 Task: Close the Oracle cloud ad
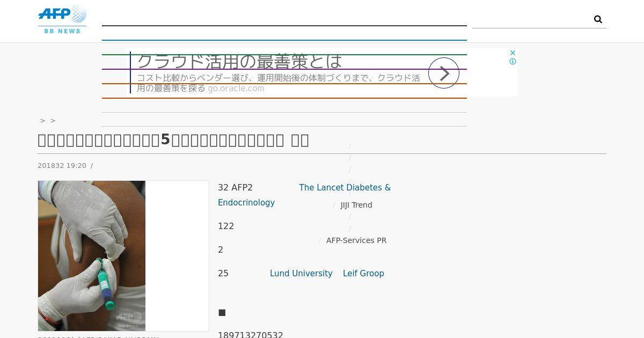[513, 53]
